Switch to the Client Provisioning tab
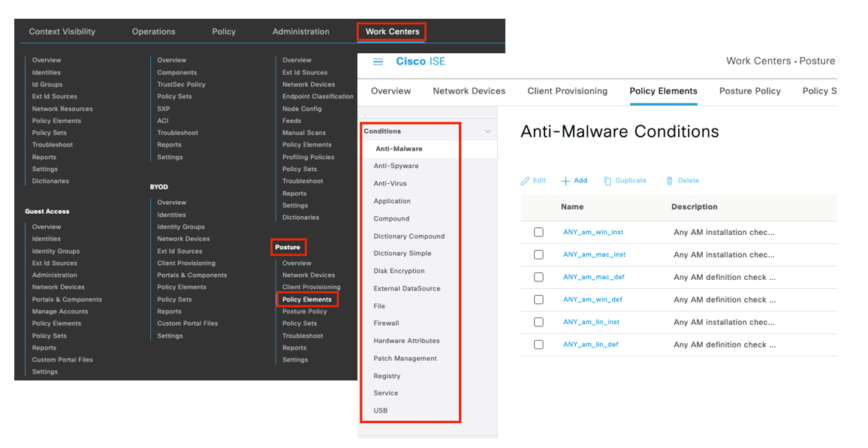868x448 pixels. 568,92
